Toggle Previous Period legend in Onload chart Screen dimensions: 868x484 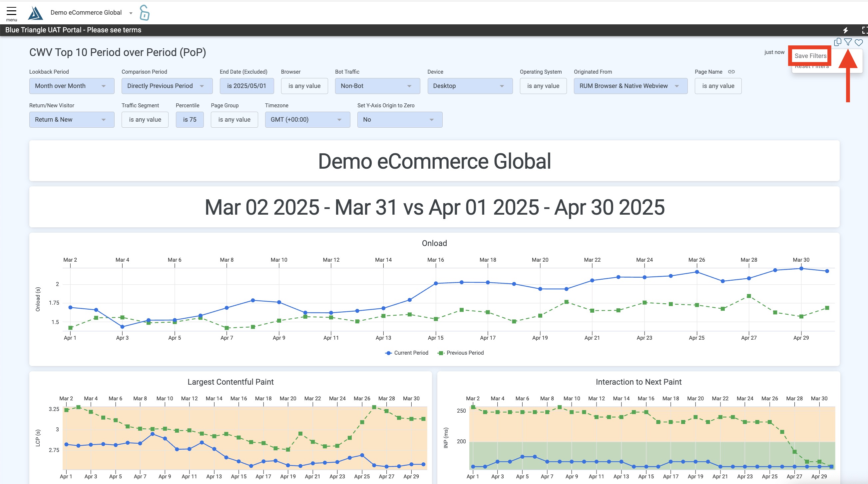click(x=460, y=352)
